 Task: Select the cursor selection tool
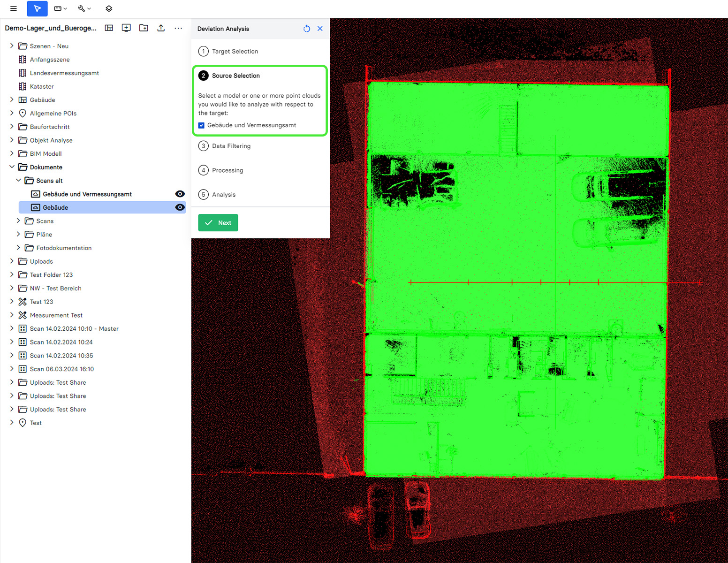pyautogui.click(x=37, y=8)
